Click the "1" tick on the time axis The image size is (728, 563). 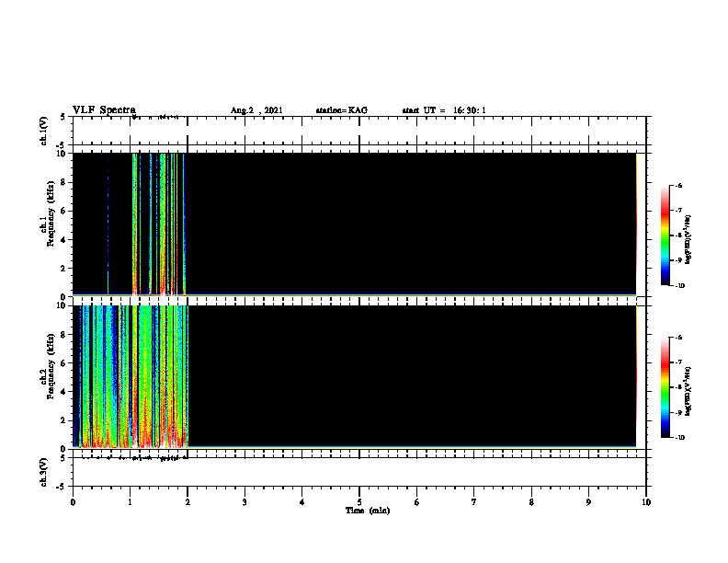point(130,502)
